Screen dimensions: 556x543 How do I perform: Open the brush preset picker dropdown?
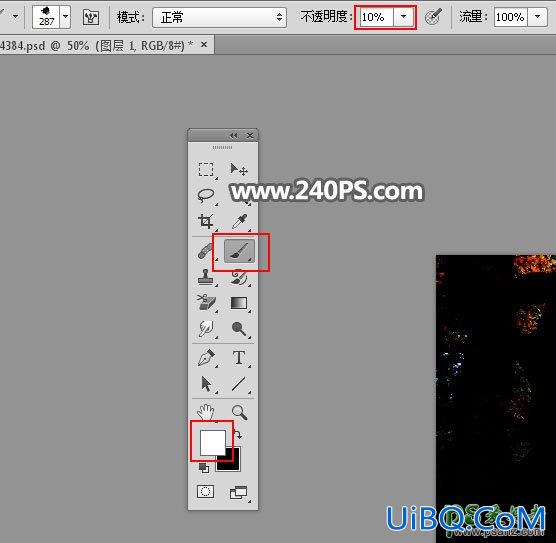[x=65, y=17]
